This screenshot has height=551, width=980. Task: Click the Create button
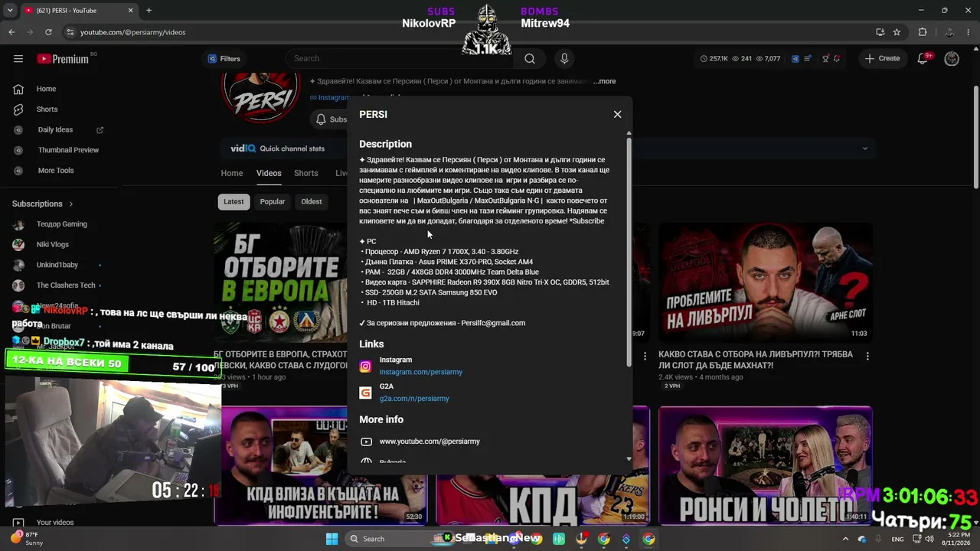tap(883, 59)
